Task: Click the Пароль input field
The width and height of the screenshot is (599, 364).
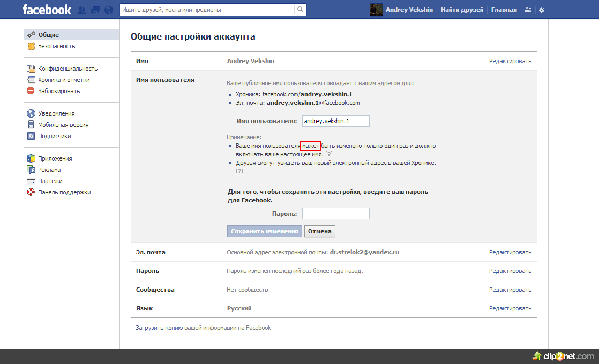Action: pyautogui.click(x=335, y=214)
